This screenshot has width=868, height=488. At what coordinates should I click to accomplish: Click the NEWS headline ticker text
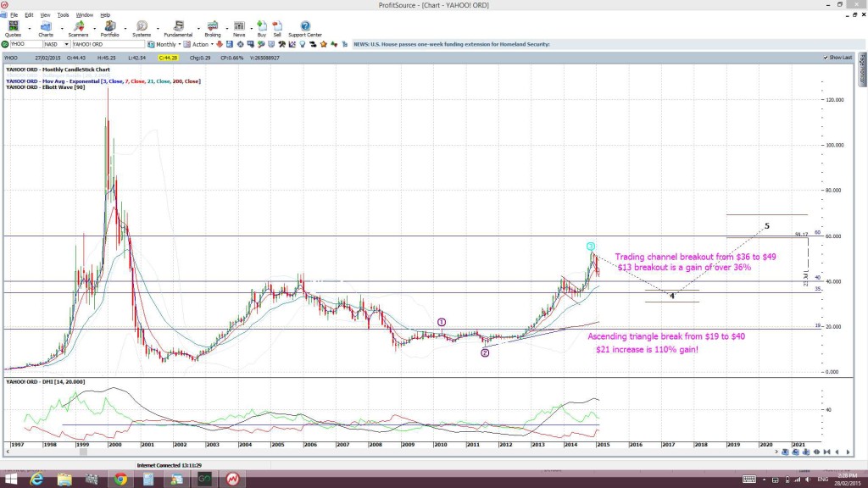pyautogui.click(x=452, y=44)
